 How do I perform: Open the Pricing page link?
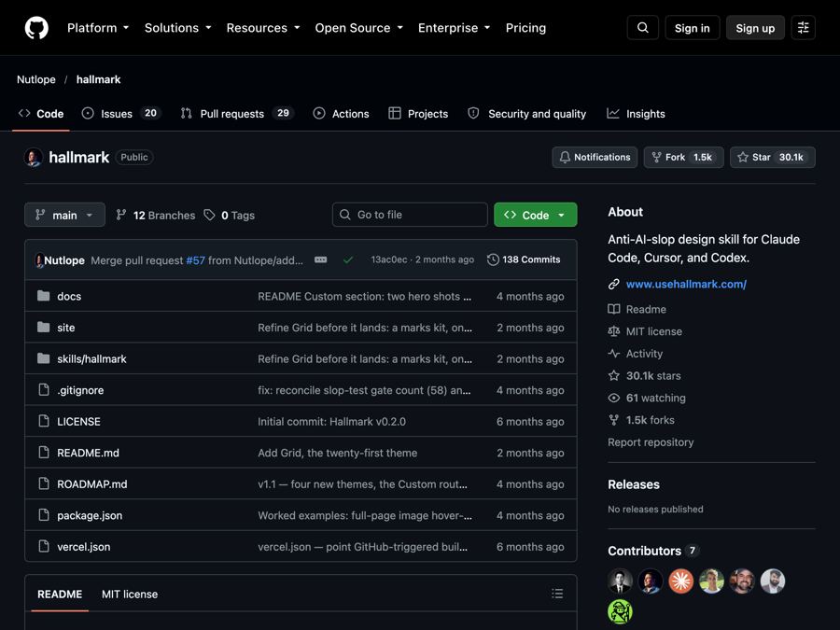[526, 28]
